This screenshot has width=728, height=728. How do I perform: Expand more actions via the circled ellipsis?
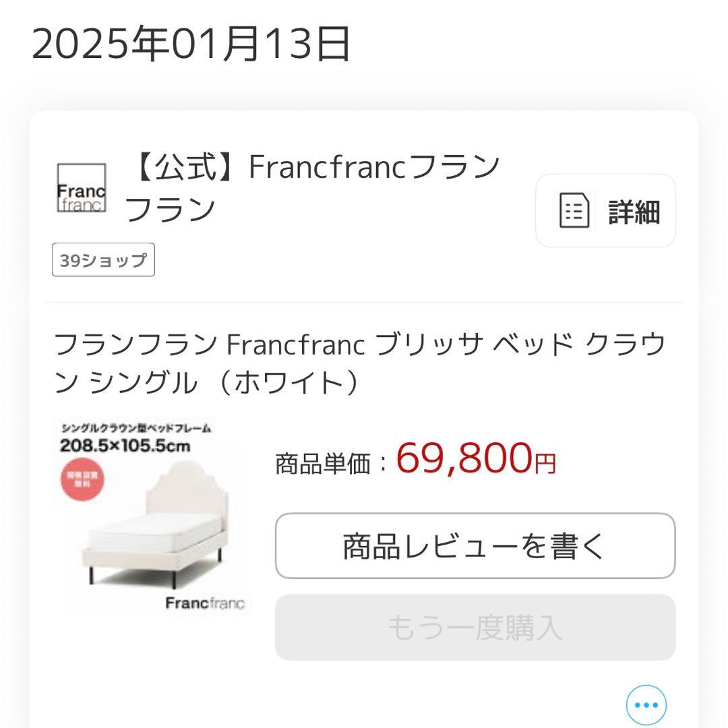point(645,704)
